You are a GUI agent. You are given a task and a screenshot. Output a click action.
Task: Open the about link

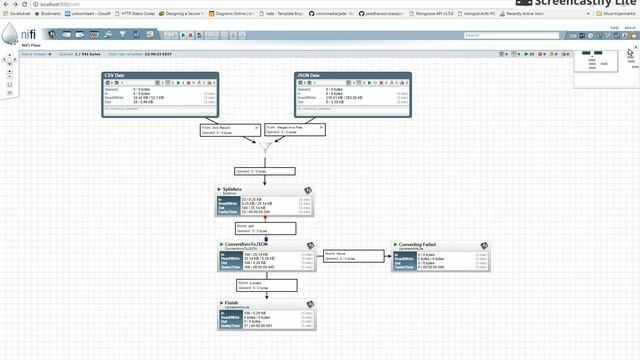coord(630,27)
